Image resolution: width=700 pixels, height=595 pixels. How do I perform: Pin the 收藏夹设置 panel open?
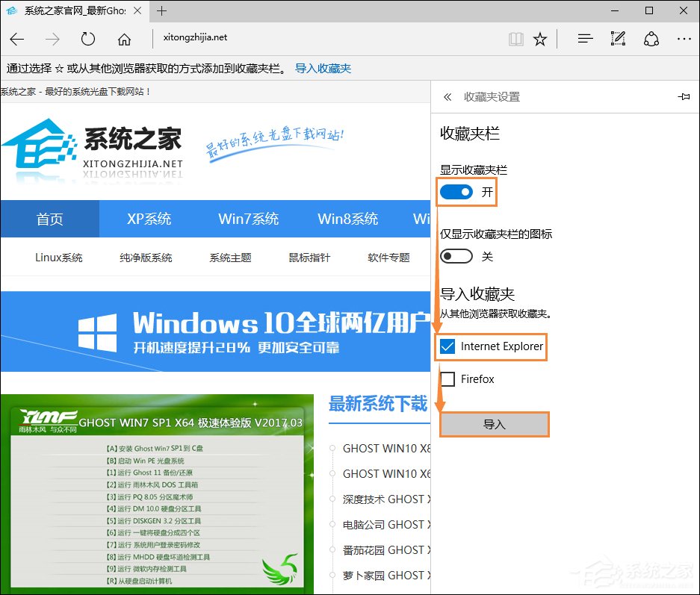click(x=684, y=97)
